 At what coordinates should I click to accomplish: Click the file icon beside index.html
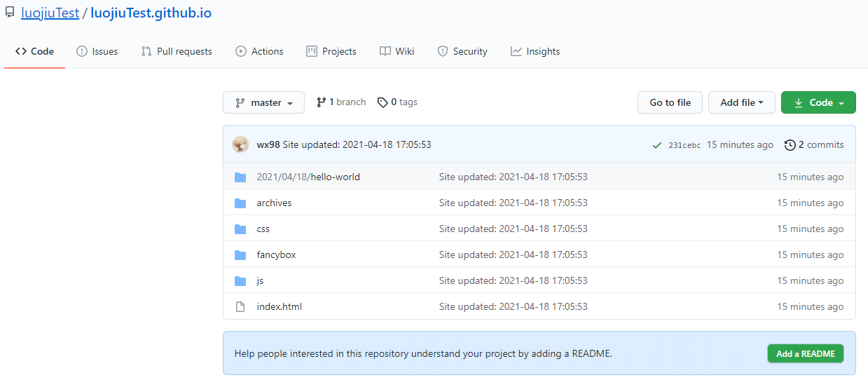pos(240,307)
